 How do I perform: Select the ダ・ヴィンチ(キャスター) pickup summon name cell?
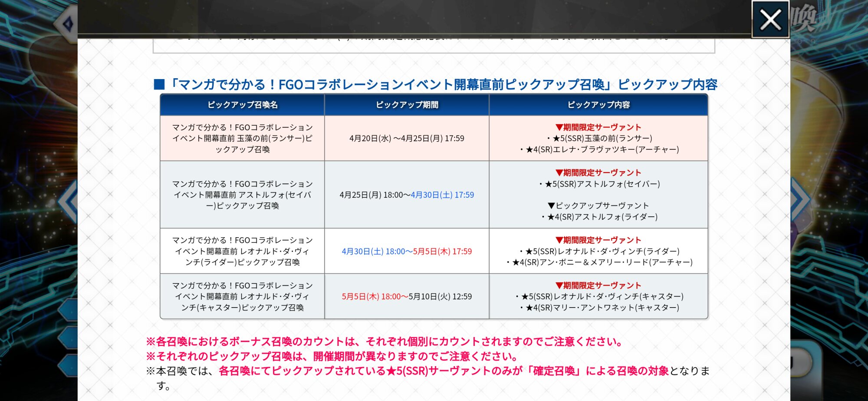(242, 296)
